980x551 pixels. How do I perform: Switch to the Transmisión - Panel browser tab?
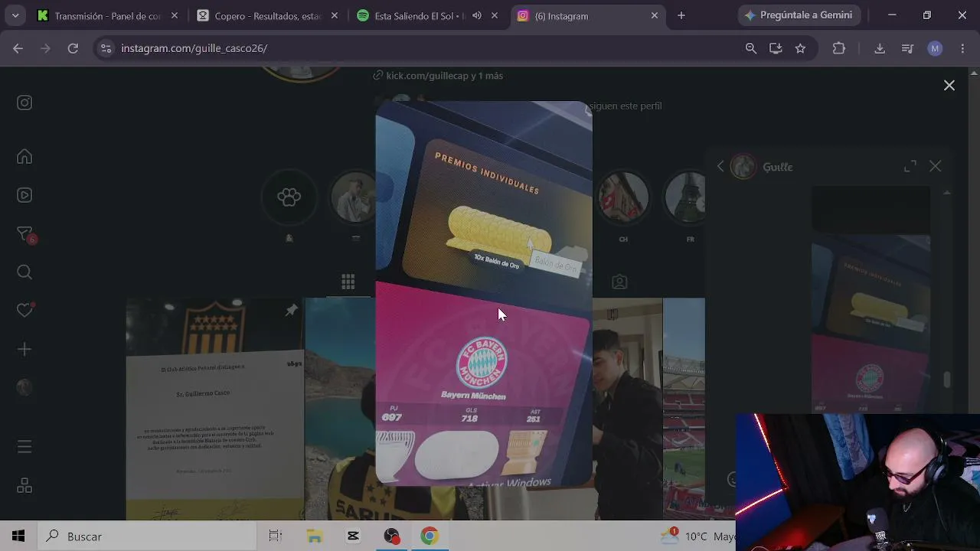[x=107, y=15]
